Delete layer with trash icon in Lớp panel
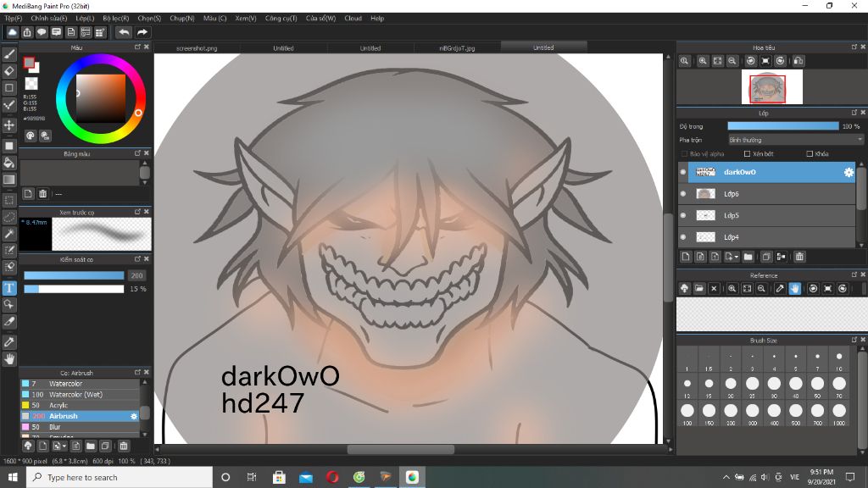Viewport: 868px width, 488px height. tap(799, 257)
